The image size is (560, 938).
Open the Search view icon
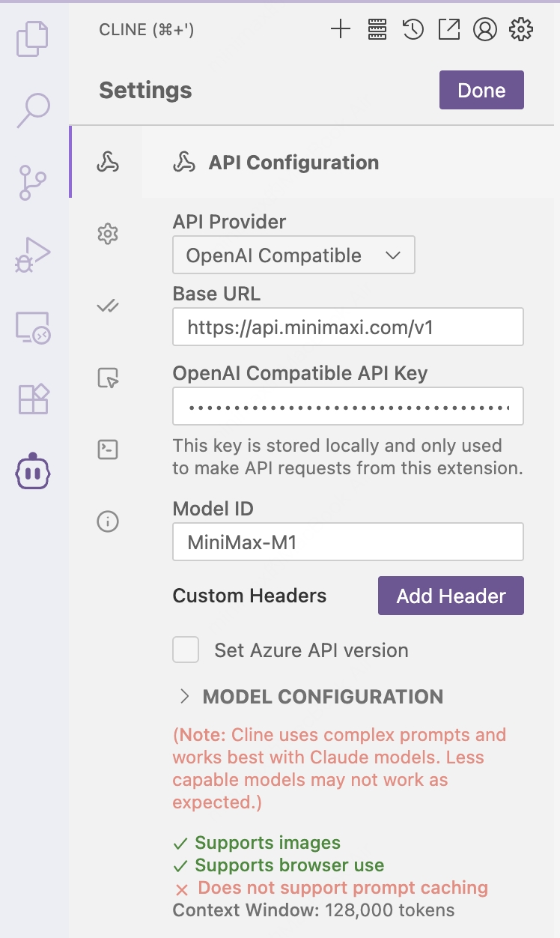[33, 110]
